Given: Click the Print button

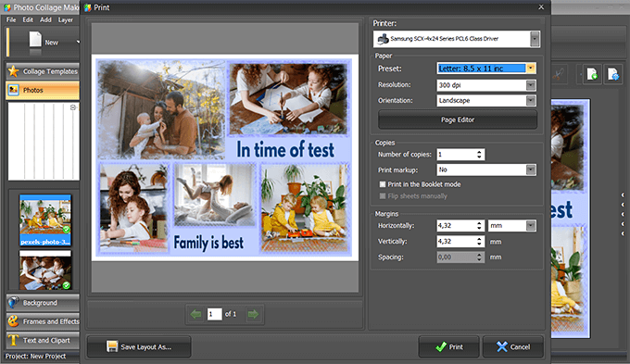Looking at the screenshot, I should click(448, 346).
